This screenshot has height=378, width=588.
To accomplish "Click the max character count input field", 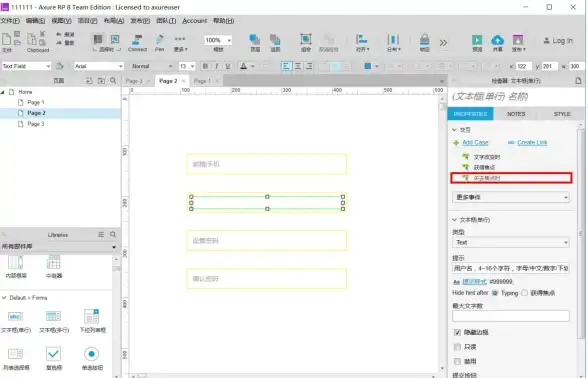I will pos(511,316).
